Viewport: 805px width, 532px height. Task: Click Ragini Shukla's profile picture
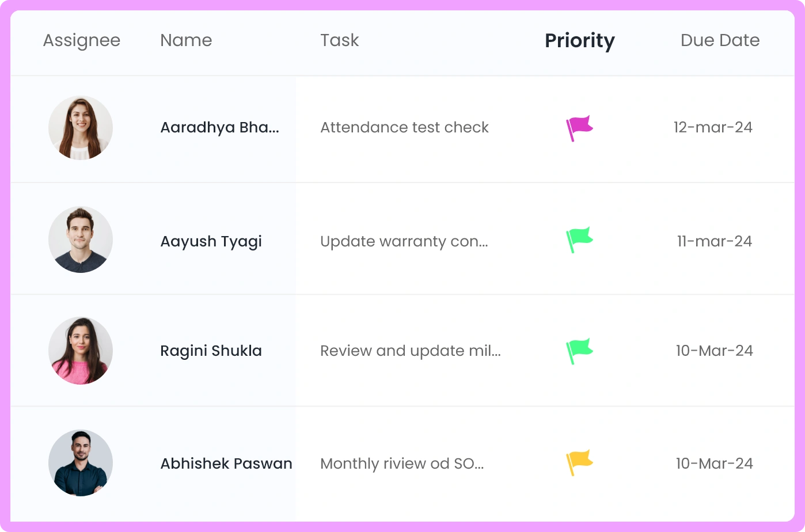(81, 351)
